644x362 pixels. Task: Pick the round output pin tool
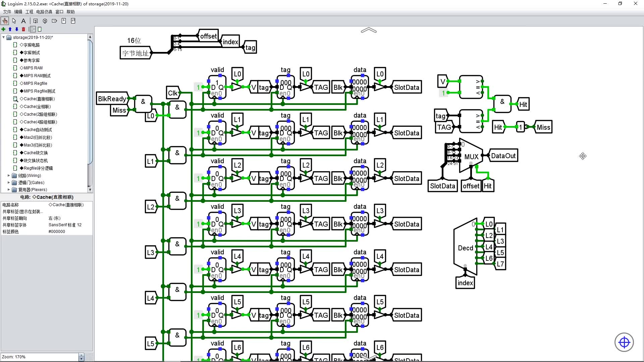45,21
